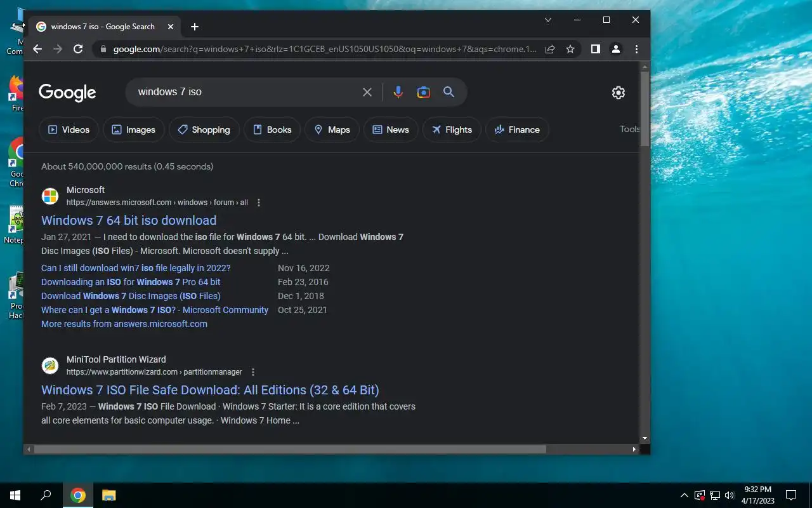Screen dimensions: 812x508
Task: Open the Windows Start menu
Action: [15, 495]
